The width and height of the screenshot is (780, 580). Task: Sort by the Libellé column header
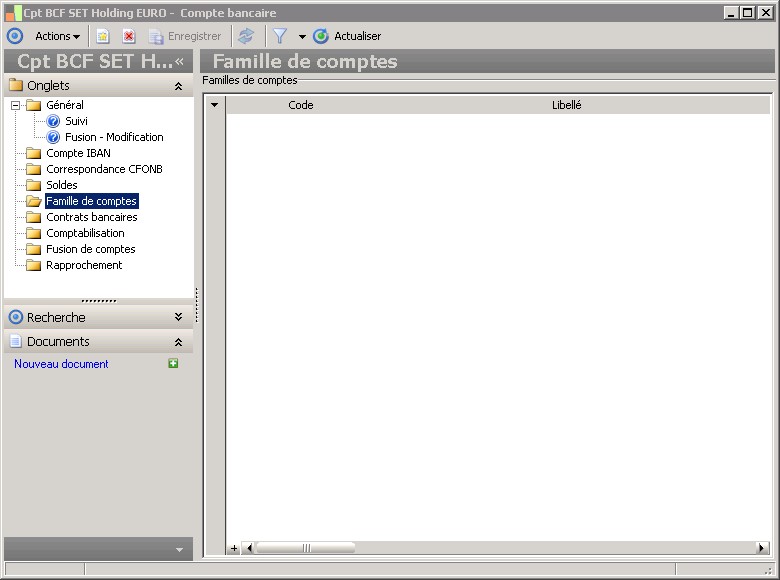(x=566, y=105)
